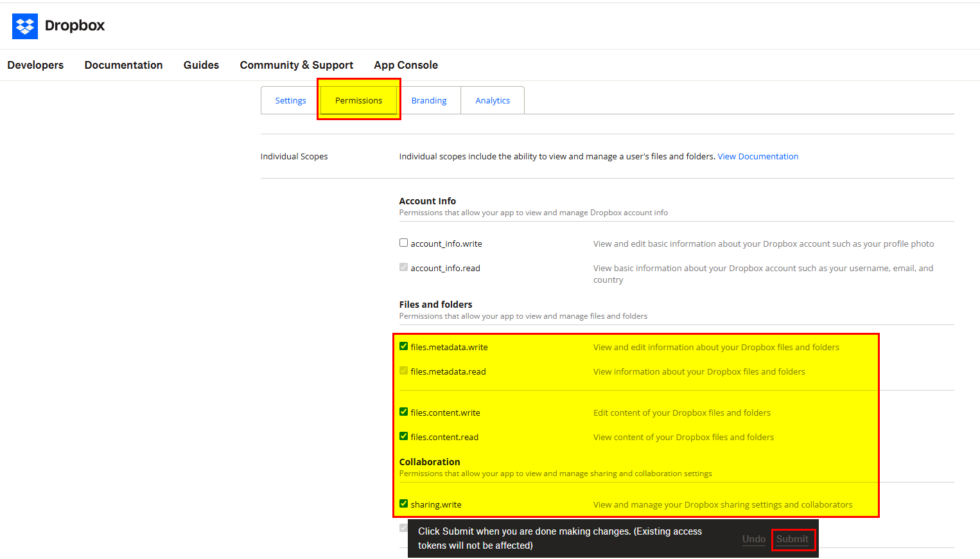Screen dimensions: 980x559
Task: Click the 'Click Submit when you are done' message
Action: tap(560, 538)
